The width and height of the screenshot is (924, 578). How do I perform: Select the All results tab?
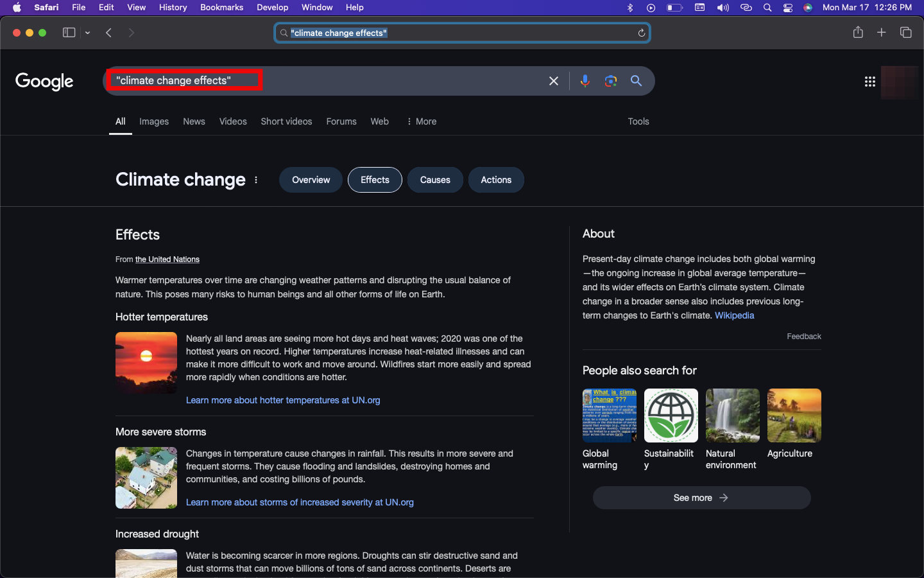coord(120,121)
